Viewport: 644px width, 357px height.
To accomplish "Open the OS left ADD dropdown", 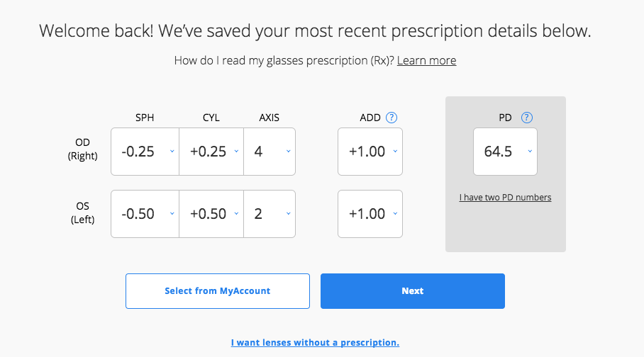I will click(x=370, y=214).
